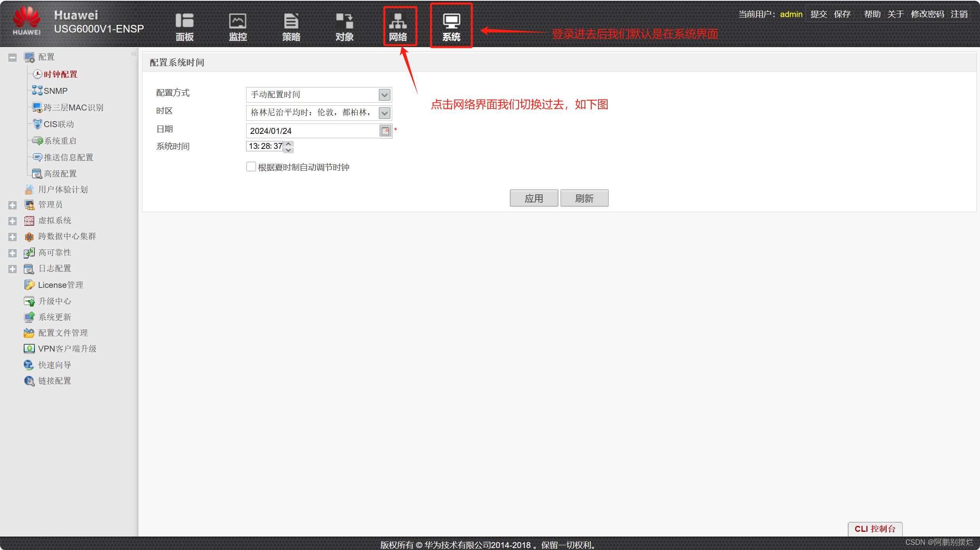
Task: Increment system time with up spinner arrow
Action: coord(289,143)
